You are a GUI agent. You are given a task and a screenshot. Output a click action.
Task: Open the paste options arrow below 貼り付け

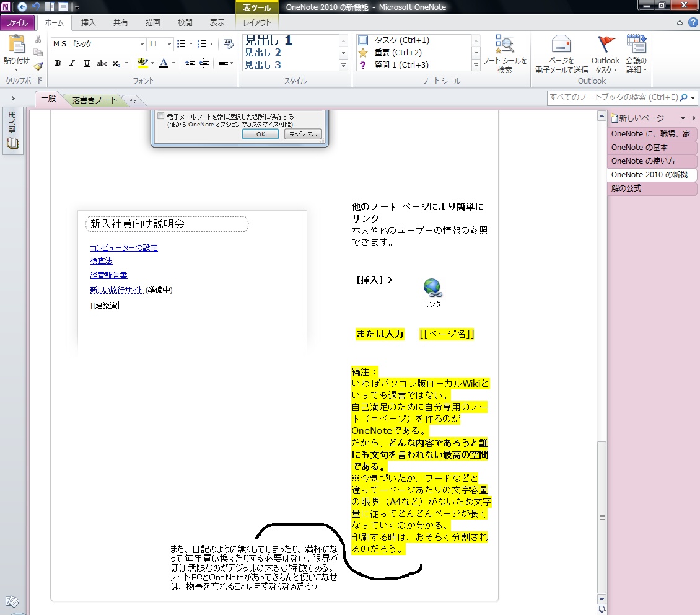pos(17,69)
